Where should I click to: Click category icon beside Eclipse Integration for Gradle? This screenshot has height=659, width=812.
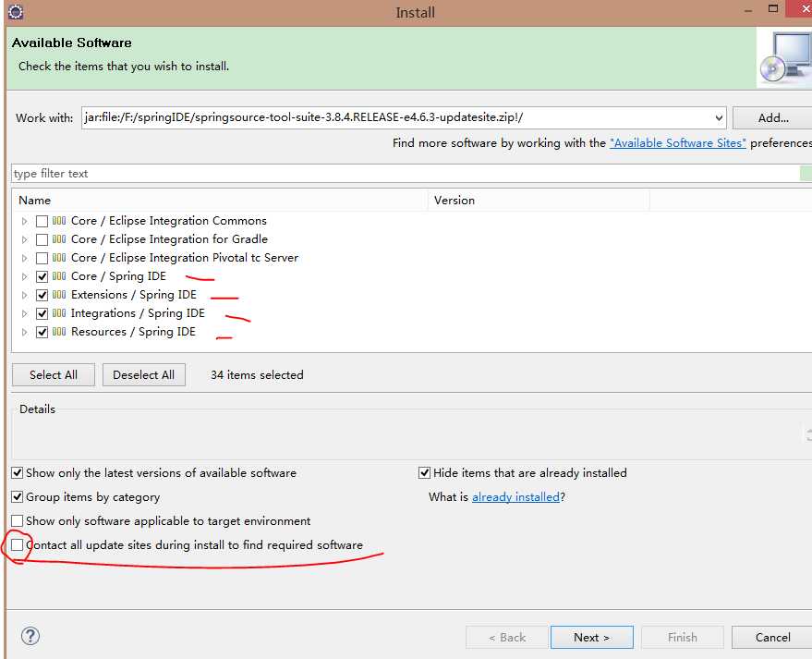tap(59, 239)
